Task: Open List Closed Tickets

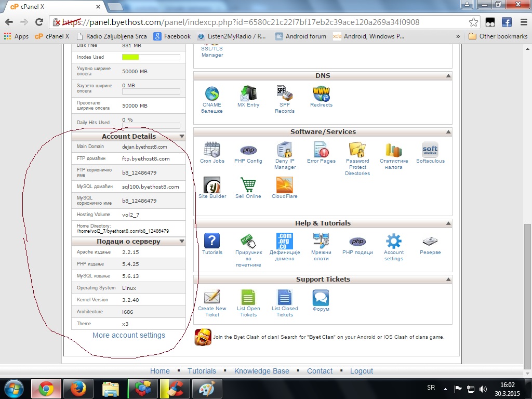Action: pyautogui.click(x=285, y=297)
